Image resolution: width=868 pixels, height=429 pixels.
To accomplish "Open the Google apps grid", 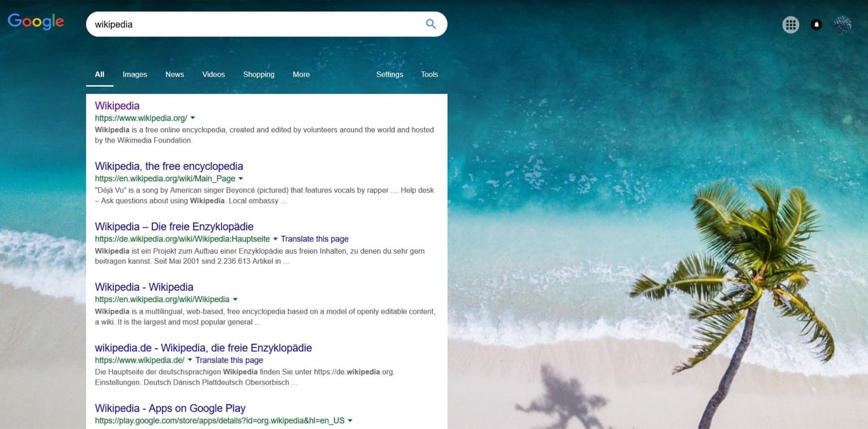I will tap(791, 25).
